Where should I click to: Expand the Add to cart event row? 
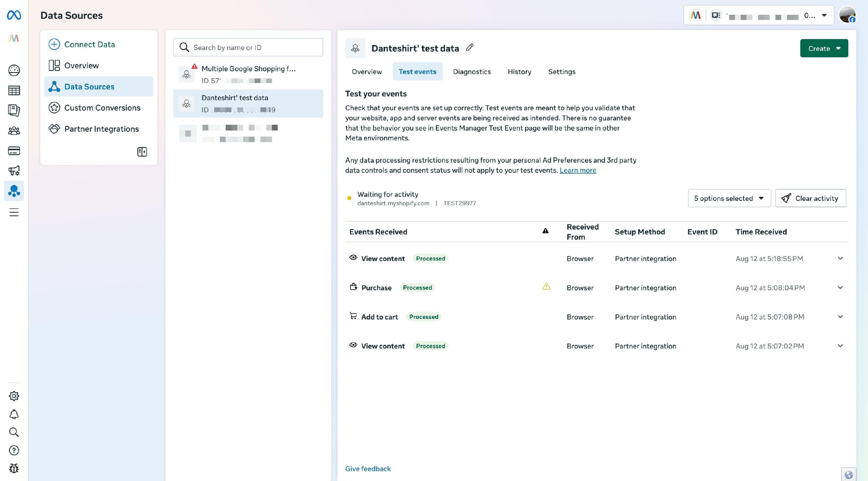[840, 317]
